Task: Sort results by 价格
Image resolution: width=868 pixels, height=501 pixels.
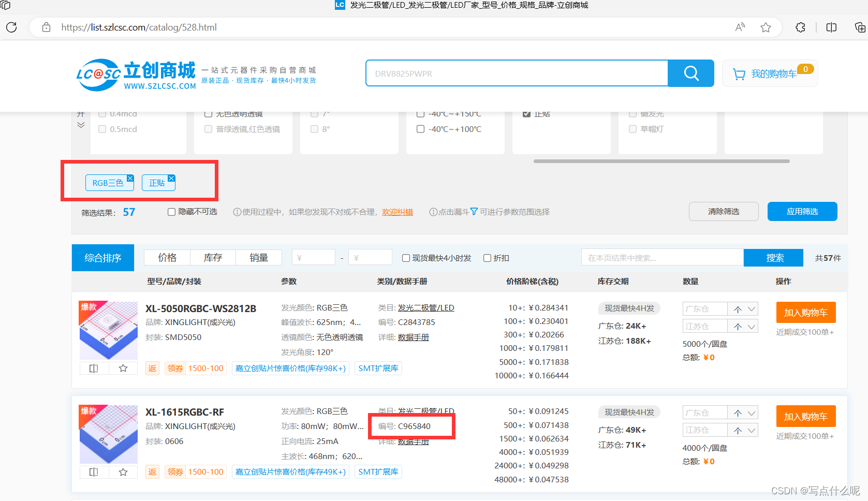Action: pyautogui.click(x=167, y=258)
